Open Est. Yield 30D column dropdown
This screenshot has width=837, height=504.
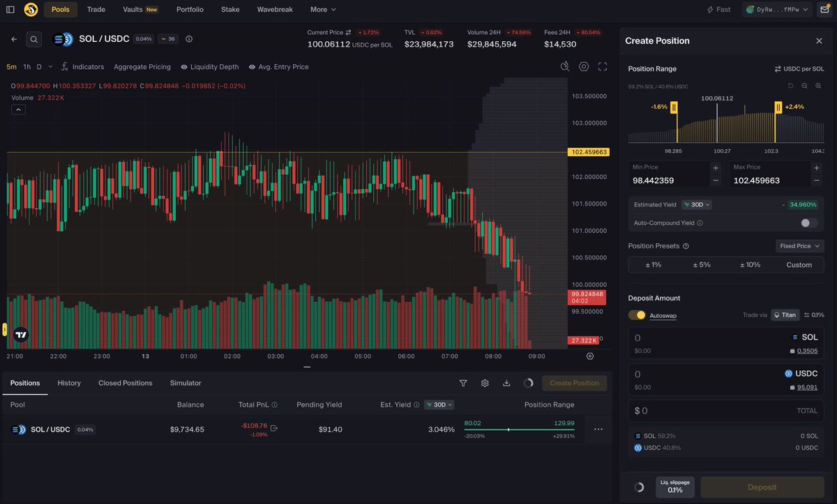[x=439, y=404]
